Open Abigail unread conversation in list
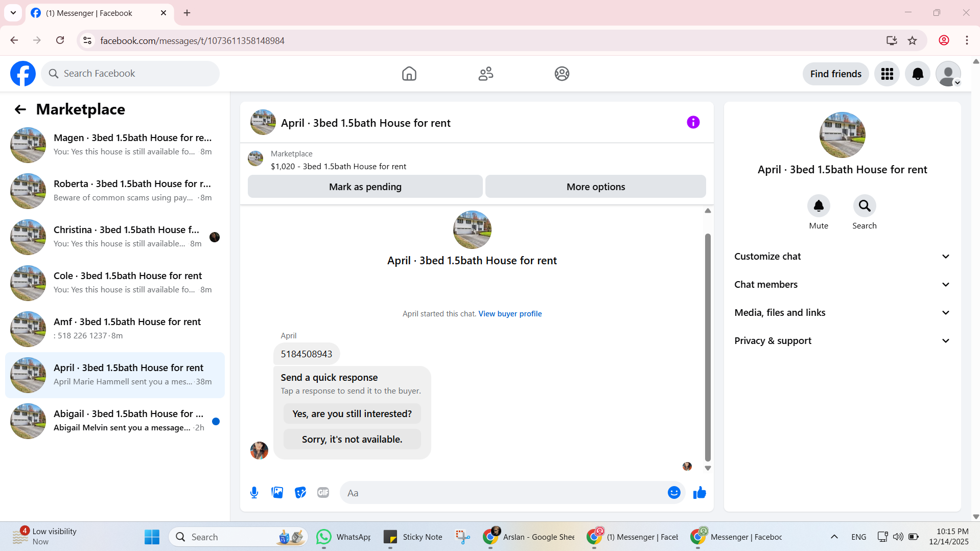This screenshot has width=980, height=551. (115, 421)
